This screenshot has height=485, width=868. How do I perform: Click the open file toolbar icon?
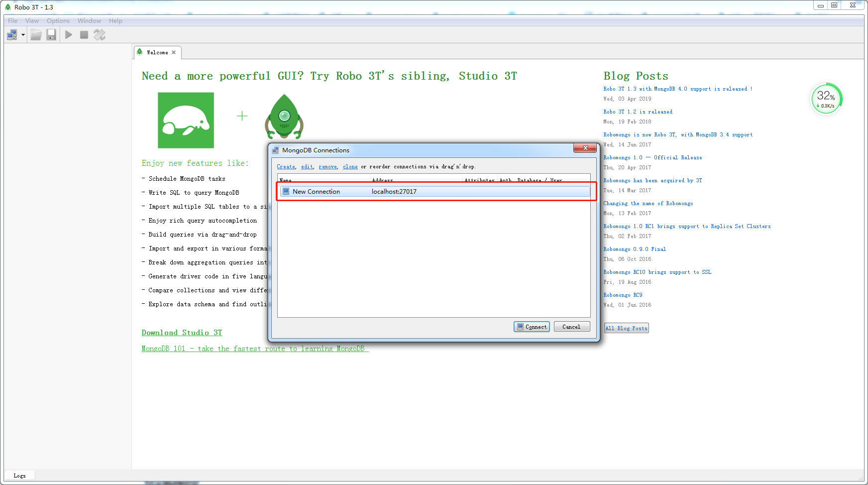35,34
